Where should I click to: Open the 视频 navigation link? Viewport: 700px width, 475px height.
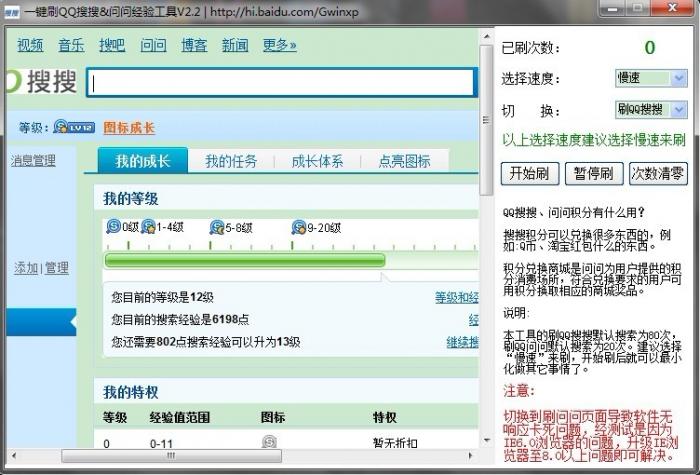pyautogui.click(x=30, y=45)
